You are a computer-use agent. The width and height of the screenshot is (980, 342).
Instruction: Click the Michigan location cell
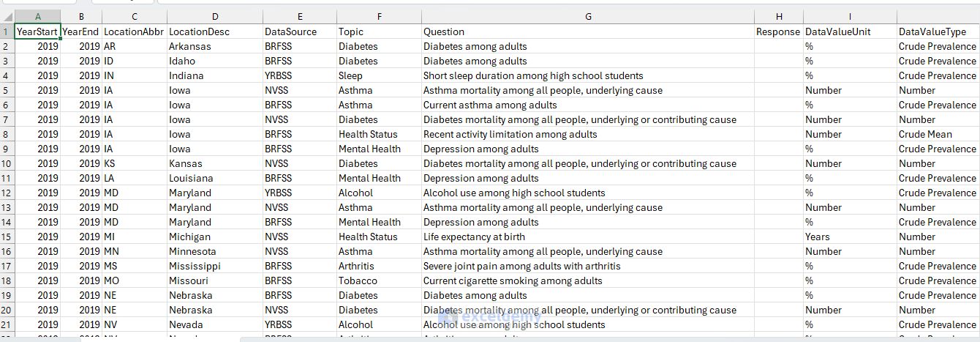coord(190,237)
